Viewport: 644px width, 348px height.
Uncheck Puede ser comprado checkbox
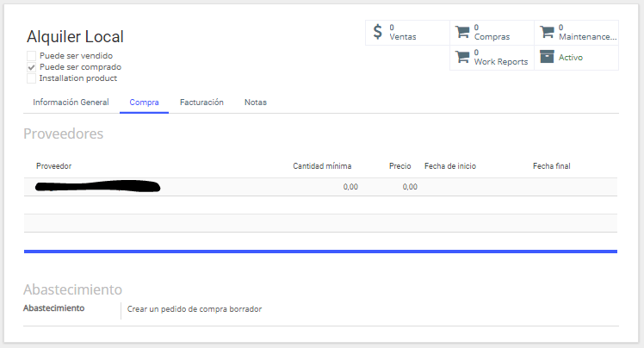tap(31, 67)
